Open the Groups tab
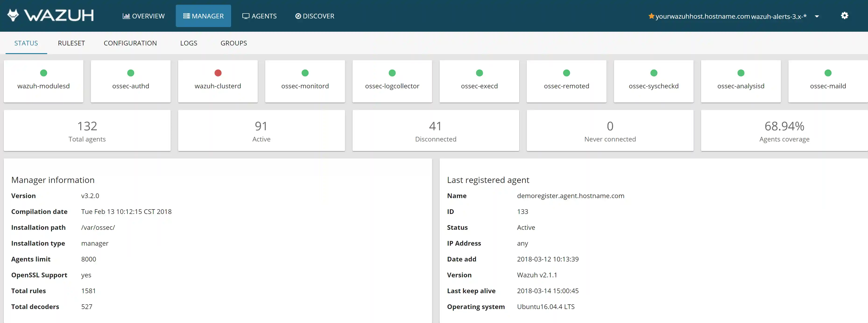The image size is (868, 323). (233, 43)
